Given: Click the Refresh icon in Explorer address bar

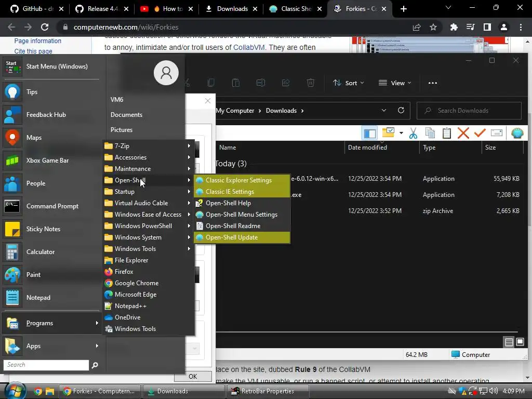Looking at the screenshot, I should point(401,110).
